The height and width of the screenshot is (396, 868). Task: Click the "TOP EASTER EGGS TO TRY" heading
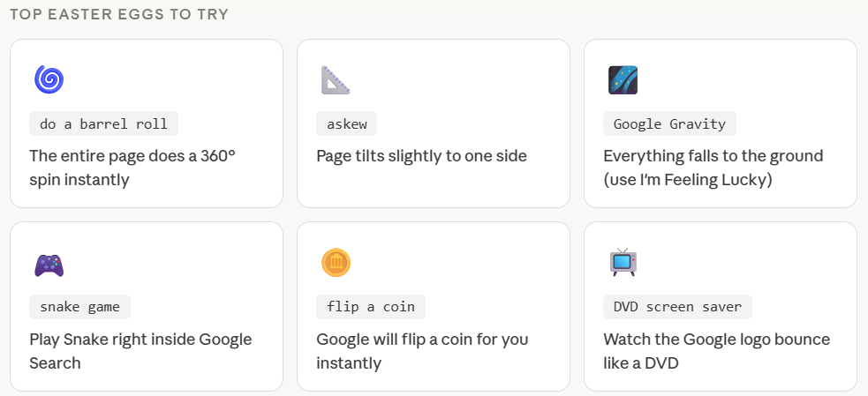point(119,14)
